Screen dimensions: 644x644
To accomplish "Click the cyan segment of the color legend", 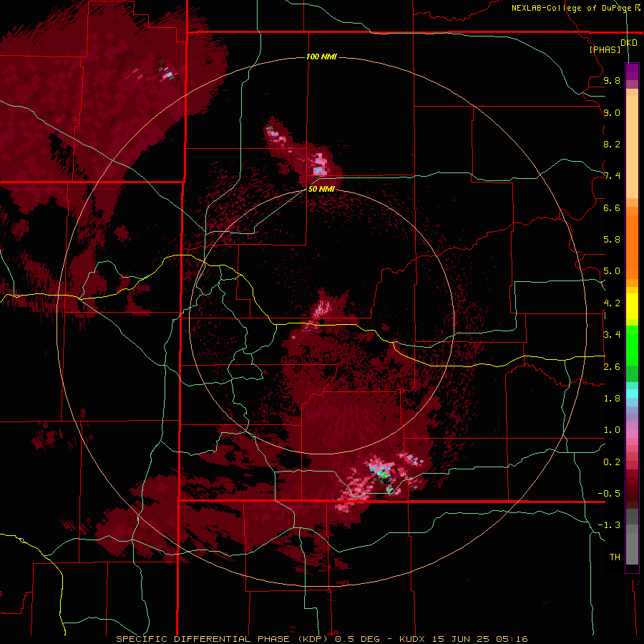I will [x=632, y=394].
